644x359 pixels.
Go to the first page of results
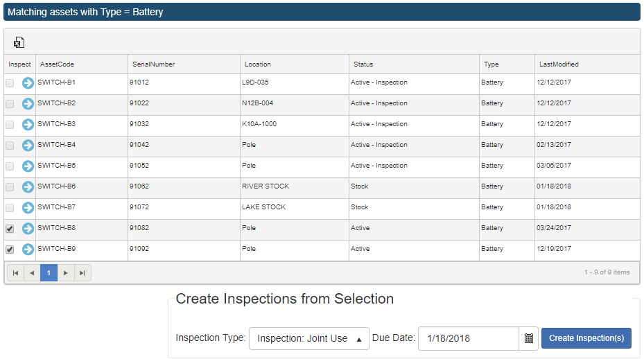coord(16,273)
